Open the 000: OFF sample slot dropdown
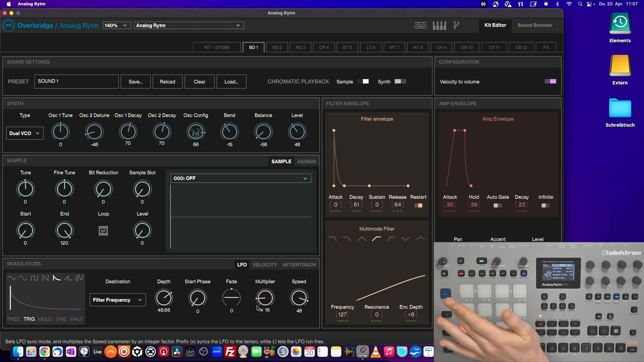The height and width of the screenshot is (362, 644). click(x=240, y=178)
